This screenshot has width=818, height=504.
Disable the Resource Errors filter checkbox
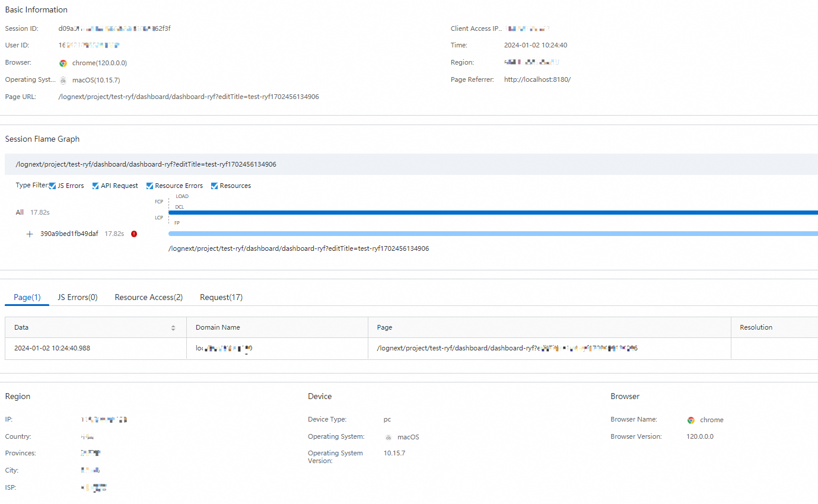tap(150, 186)
